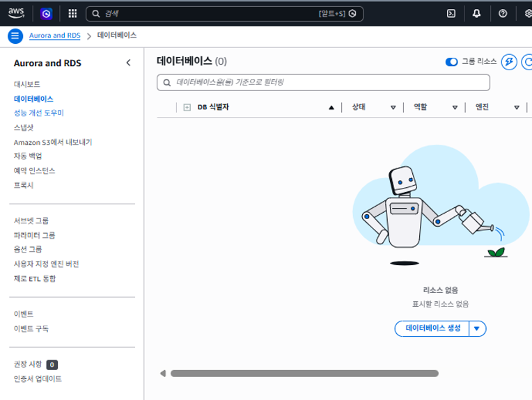Screen dimensions: 532x400
Task: Toggle the 그룹 리소스 switch
Action: [x=451, y=62]
